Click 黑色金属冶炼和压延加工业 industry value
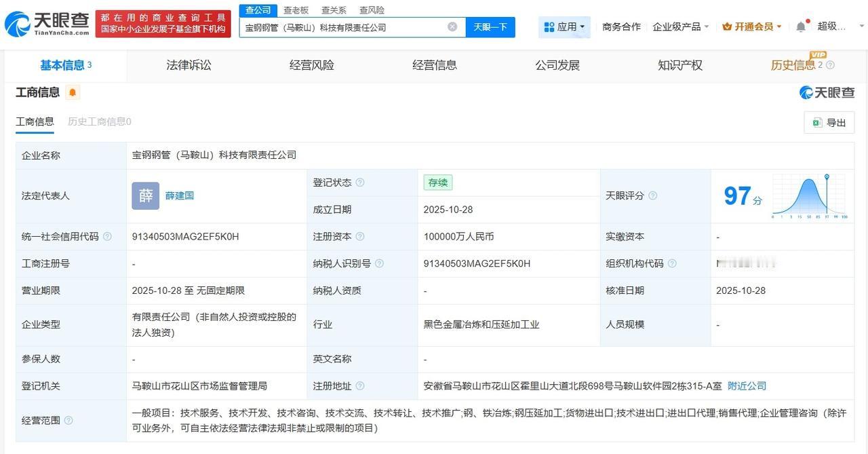 (481, 324)
